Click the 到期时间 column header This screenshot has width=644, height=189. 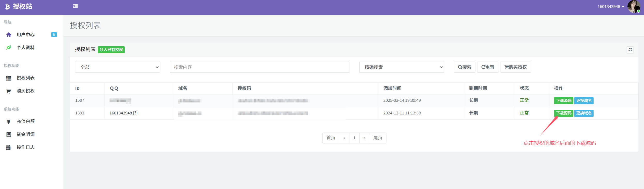click(478, 88)
